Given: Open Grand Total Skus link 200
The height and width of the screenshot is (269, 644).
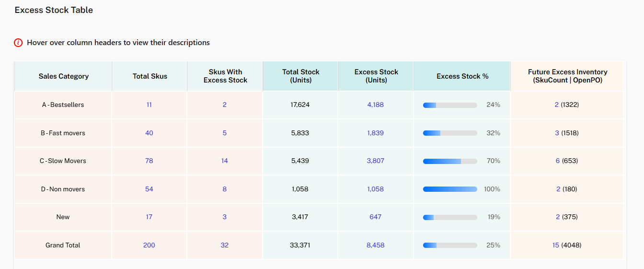Looking at the screenshot, I should pyautogui.click(x=149, y=245).
